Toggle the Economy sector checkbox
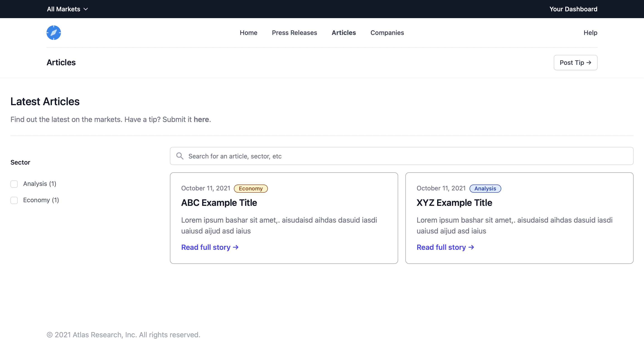644x355 pixels. tap(14, 200)
